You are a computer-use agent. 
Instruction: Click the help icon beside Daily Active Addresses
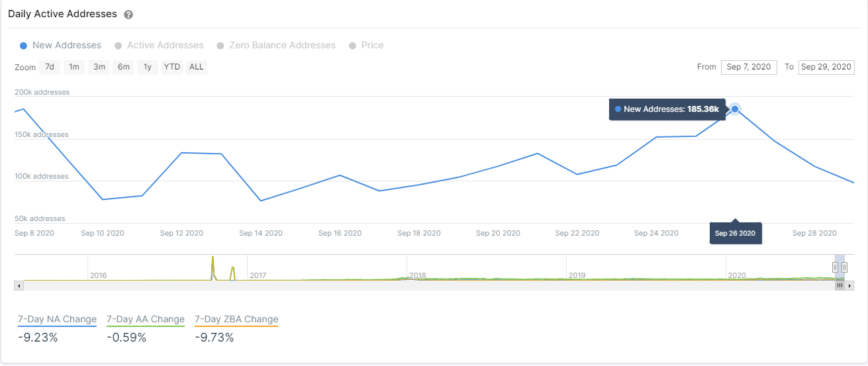pos(128,15)
